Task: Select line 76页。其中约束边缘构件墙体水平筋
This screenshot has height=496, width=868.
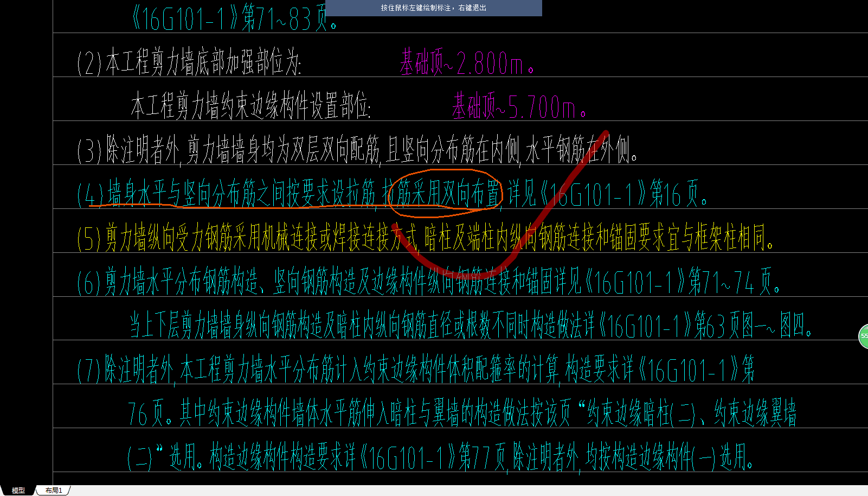Action: point(462,414)
